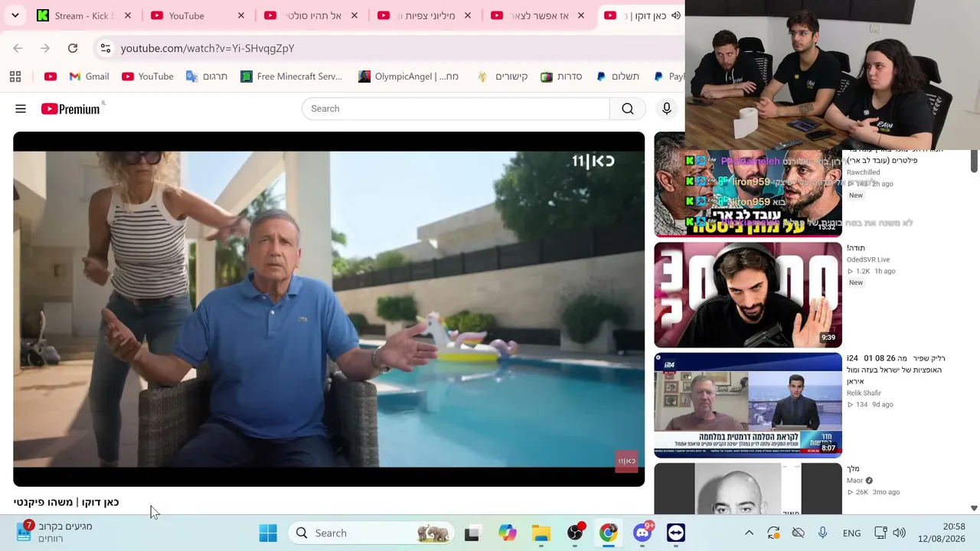Switch to Chrome in the taskbar
The width and height of the screenshot is (980, 551).
[609, 533]
